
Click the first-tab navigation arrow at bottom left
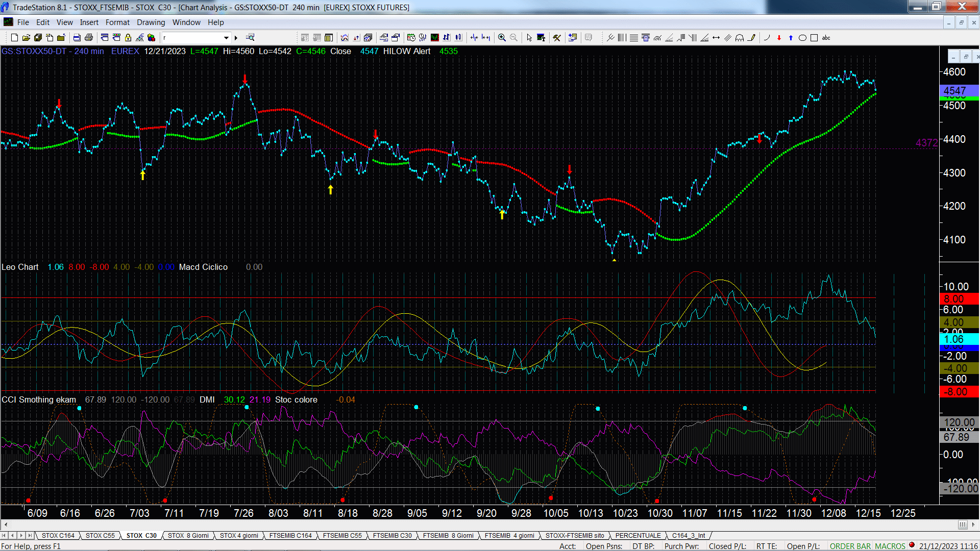4,536
